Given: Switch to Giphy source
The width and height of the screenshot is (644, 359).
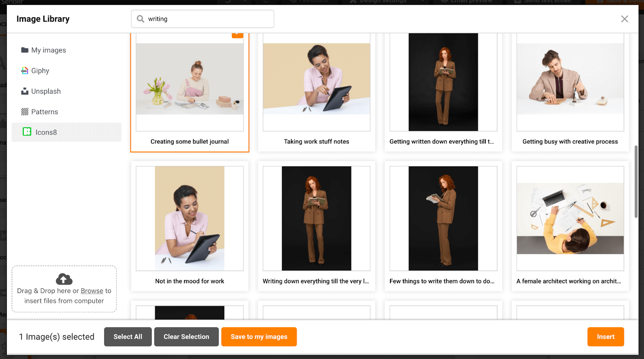Looking at the screenshot, I should [66, 71].
